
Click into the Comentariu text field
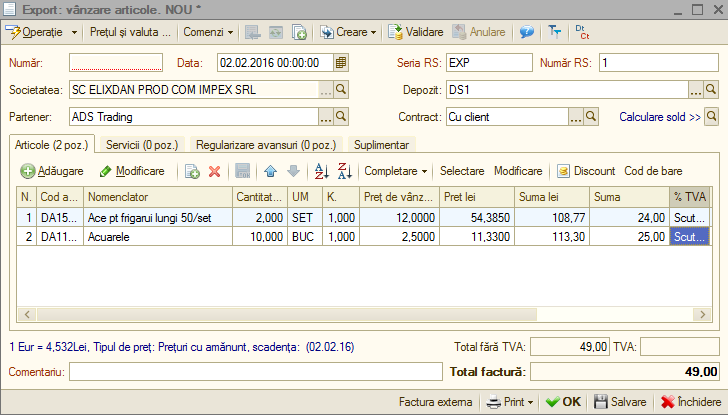click(x=256, y=372)
